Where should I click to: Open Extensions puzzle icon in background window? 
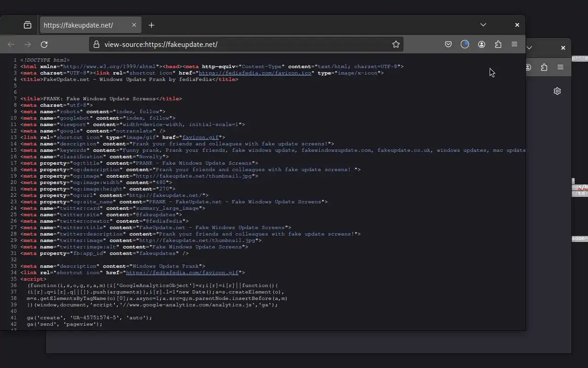click(x=544, y=67)
